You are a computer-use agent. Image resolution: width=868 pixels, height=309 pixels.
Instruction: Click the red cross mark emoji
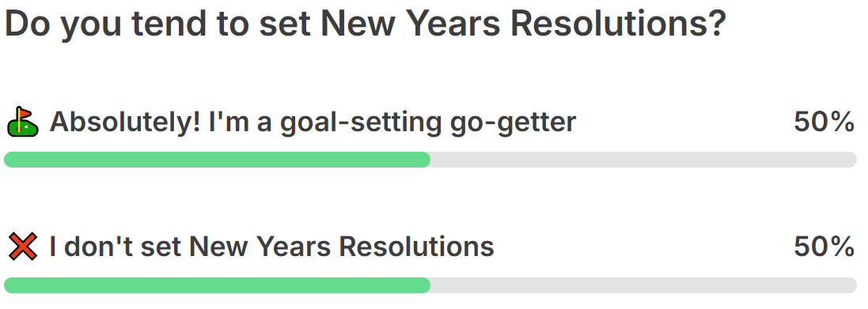click(x=23, y=247)
